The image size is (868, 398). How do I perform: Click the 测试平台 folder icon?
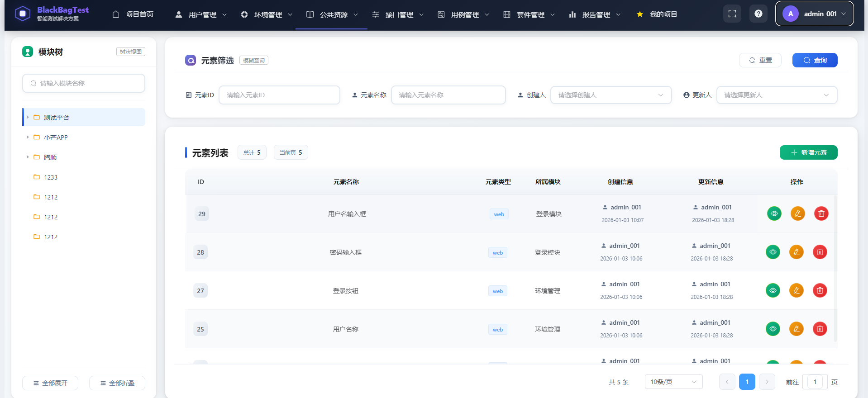tap(37, 117)
